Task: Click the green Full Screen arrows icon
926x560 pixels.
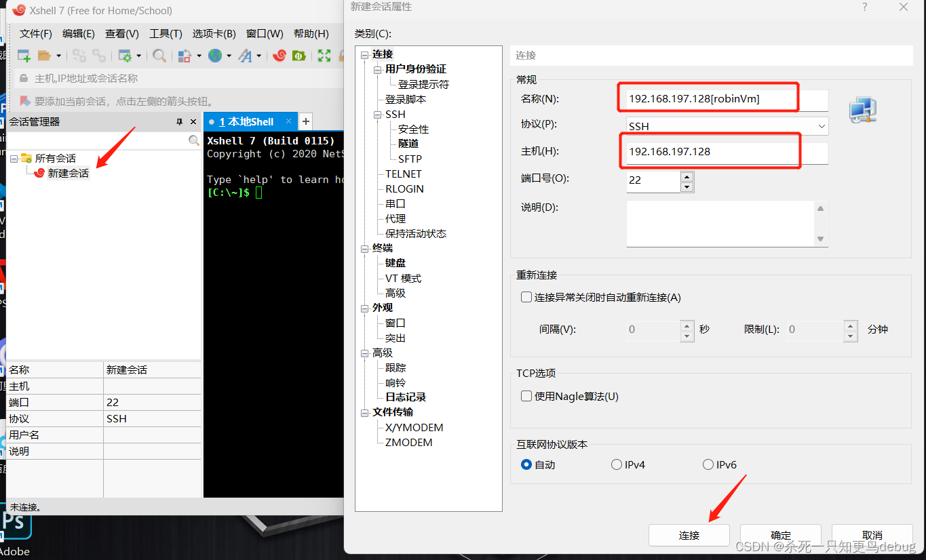Action: [x=324, y=56]
